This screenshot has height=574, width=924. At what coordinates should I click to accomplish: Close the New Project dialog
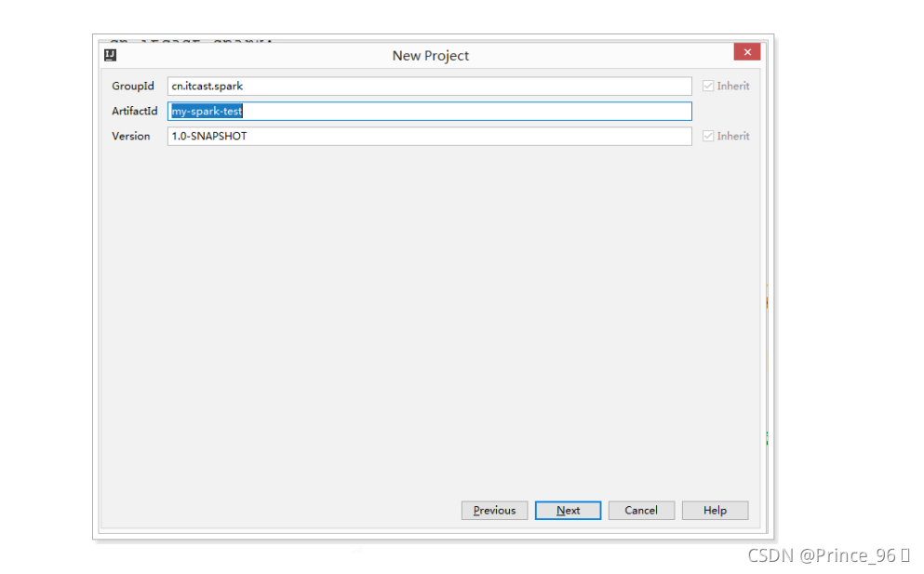(x=746, y=52)
